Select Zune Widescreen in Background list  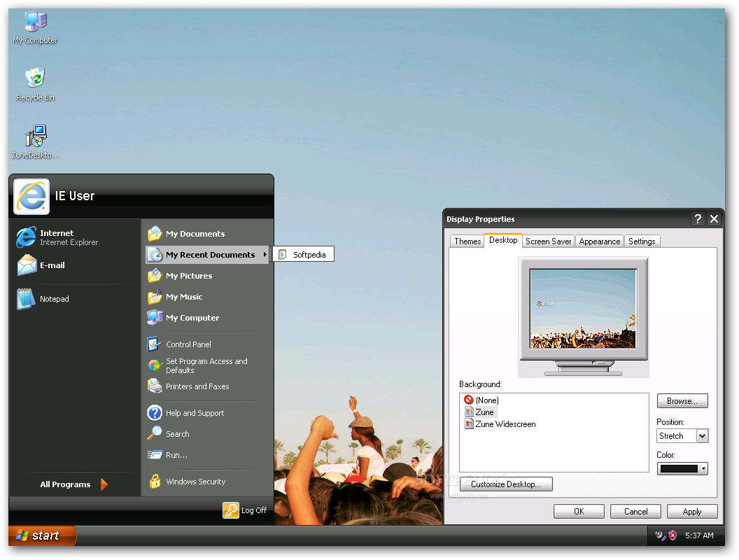(505, 424)
